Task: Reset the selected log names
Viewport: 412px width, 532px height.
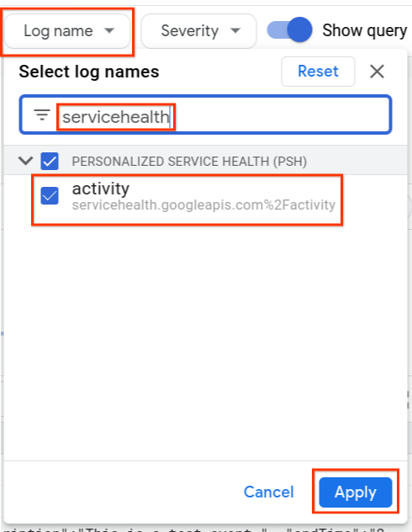Action: tap(318, 72)
